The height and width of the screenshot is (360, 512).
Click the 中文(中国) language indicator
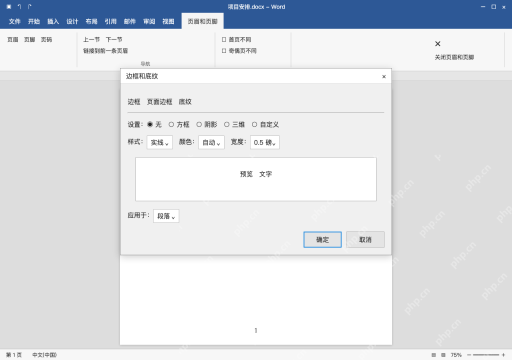[44, 355]
